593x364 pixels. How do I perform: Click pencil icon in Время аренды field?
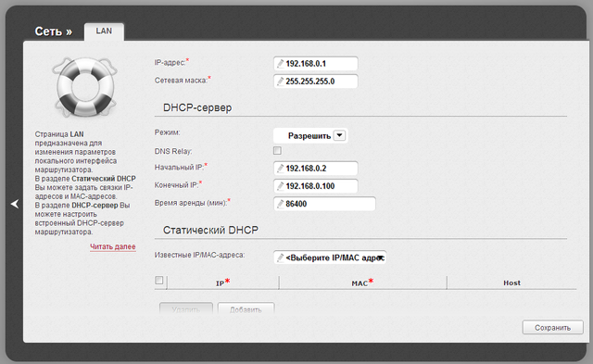point(280,204)
